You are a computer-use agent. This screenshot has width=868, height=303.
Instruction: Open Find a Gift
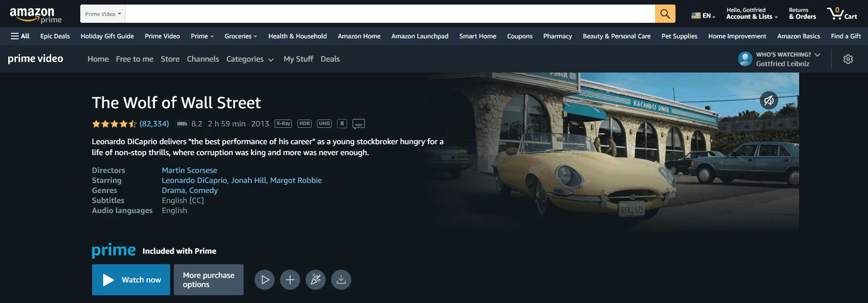coord(846,36)
